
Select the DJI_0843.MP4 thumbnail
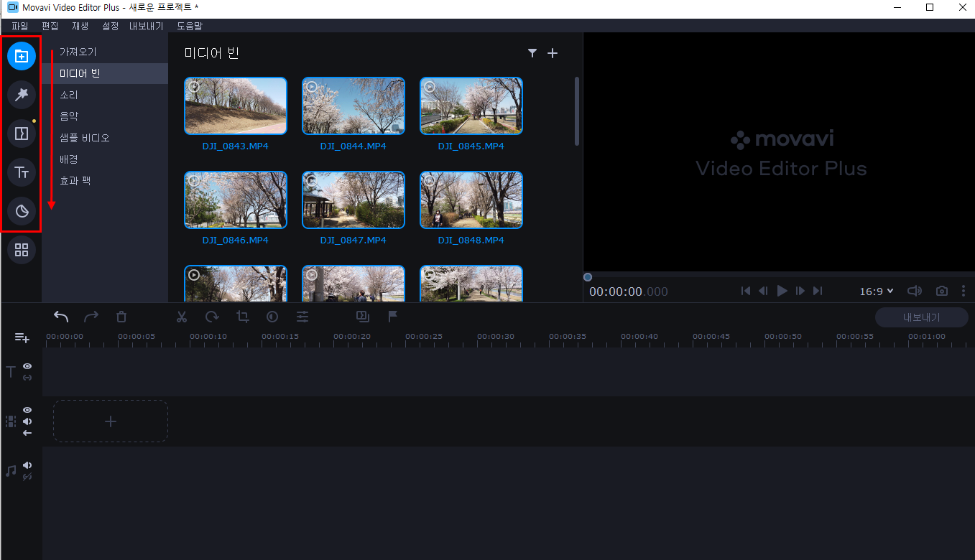[x=236, y=106]
